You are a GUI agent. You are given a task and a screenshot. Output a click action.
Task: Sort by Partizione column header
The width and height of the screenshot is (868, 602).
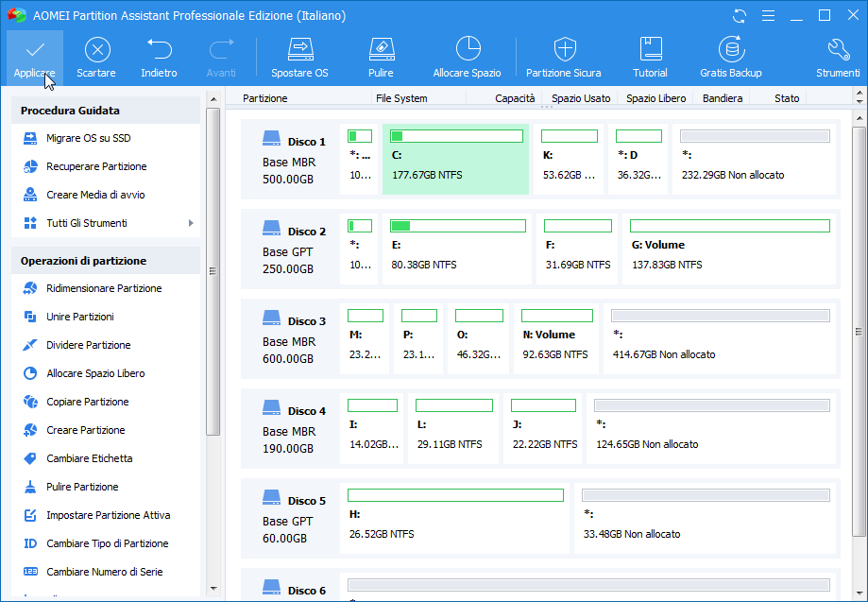[265, 98]
